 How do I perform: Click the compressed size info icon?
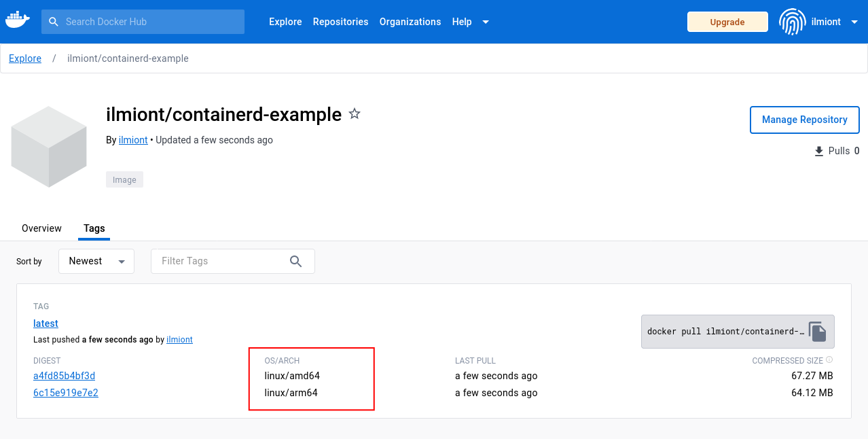click(829, 360)
